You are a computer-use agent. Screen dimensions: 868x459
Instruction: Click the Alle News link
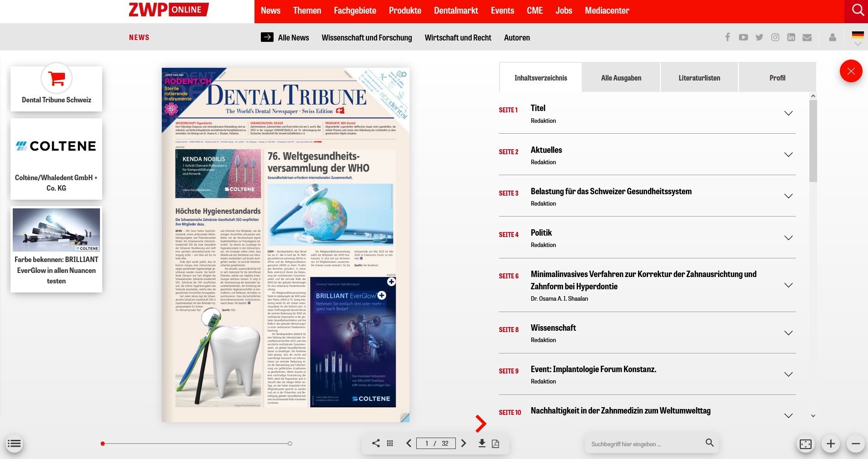[x=293, y=38]
